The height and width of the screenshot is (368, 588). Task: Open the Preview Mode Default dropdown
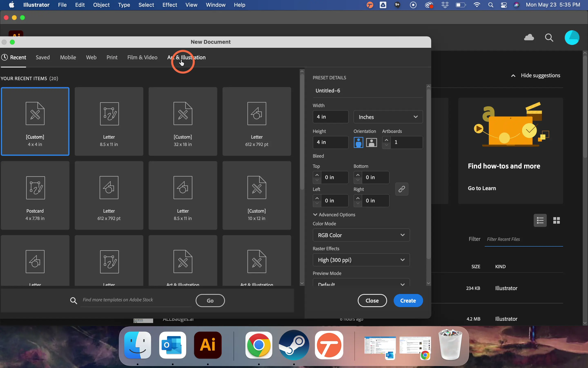[361, 283]
